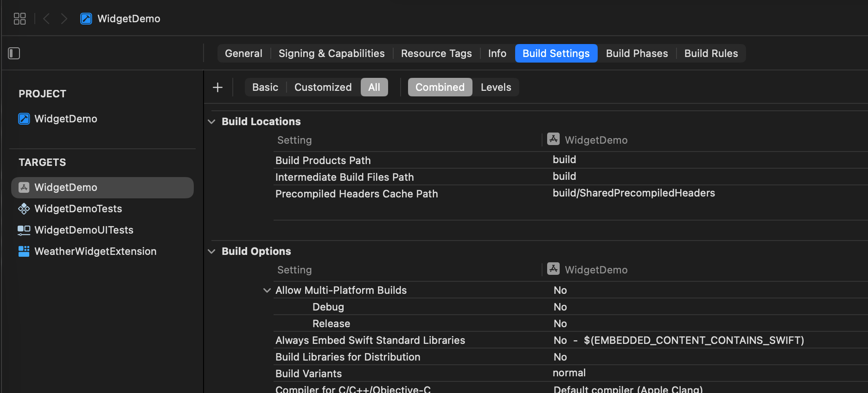
Task: Filter to Customized build settings
Action: (x=323, y=87)
